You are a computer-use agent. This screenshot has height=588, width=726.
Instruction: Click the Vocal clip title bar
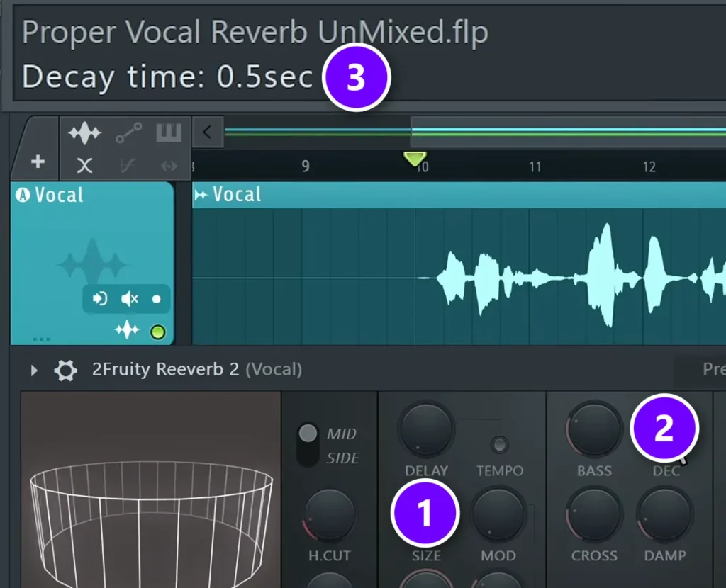(x=459, y=195)
